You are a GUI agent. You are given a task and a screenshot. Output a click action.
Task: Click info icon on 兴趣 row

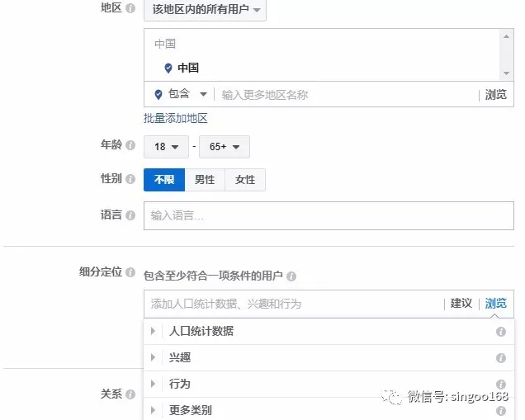[x=501, y=358]
